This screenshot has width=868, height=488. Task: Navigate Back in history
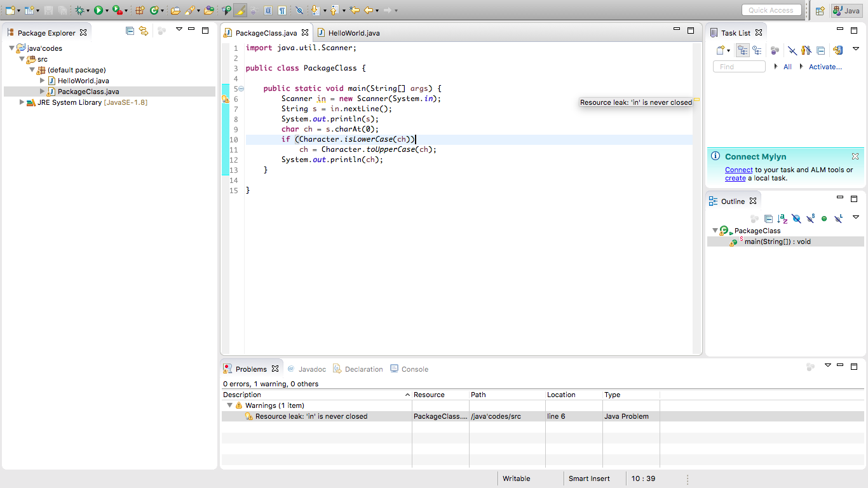[369, 10]
